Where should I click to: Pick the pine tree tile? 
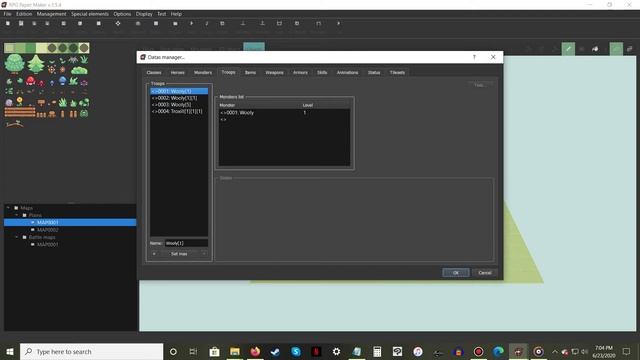click(x=36, y=64)
